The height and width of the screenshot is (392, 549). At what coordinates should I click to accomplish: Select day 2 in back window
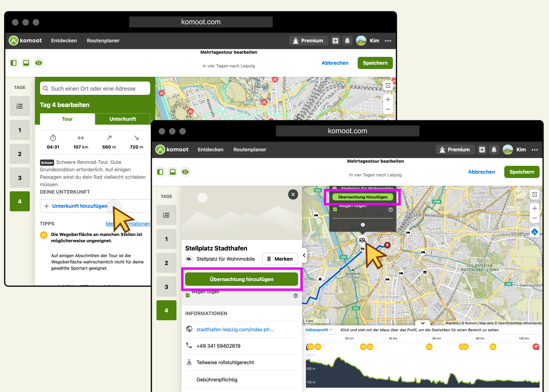20,154
